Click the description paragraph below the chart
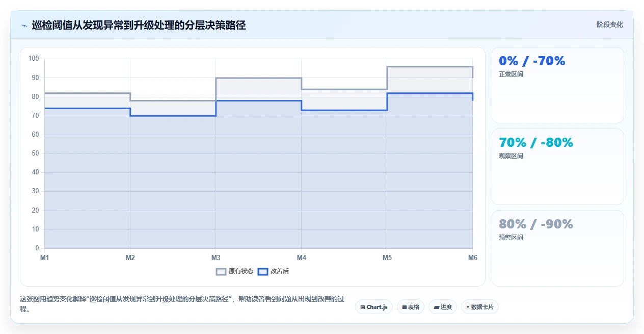The width and height of the screenshot is (644, 334). click(183, 304)
